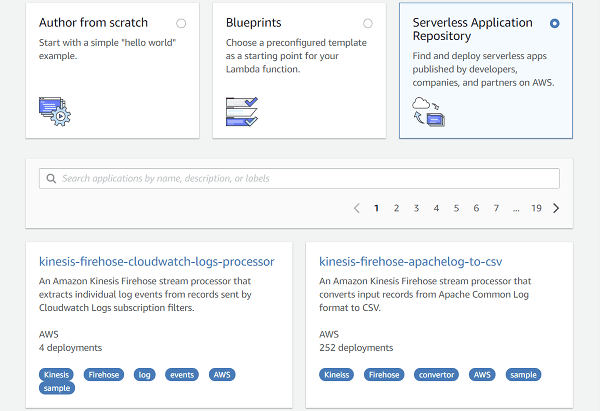The height and width of the screenshot is (411, 600).
Task: Click the '252 deployments' text
Action: coord(356,348)
